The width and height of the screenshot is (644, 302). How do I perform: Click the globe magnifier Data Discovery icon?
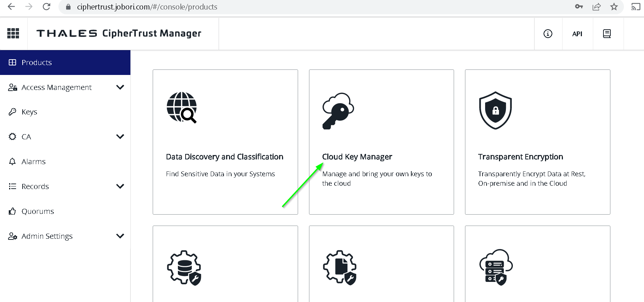click(182, 107)
